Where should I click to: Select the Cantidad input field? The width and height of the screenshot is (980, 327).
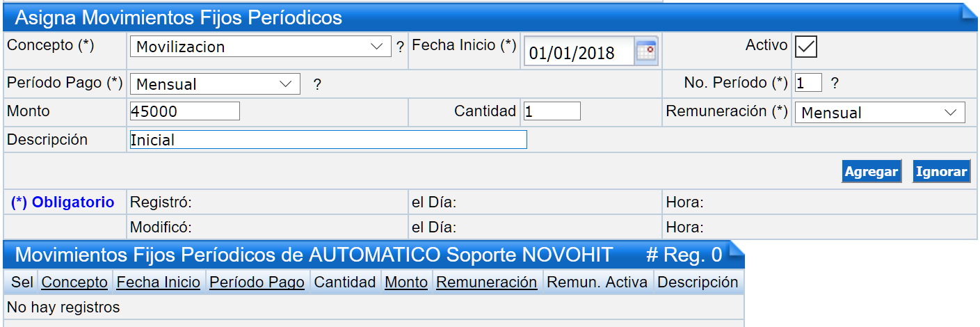pos(552,111)
